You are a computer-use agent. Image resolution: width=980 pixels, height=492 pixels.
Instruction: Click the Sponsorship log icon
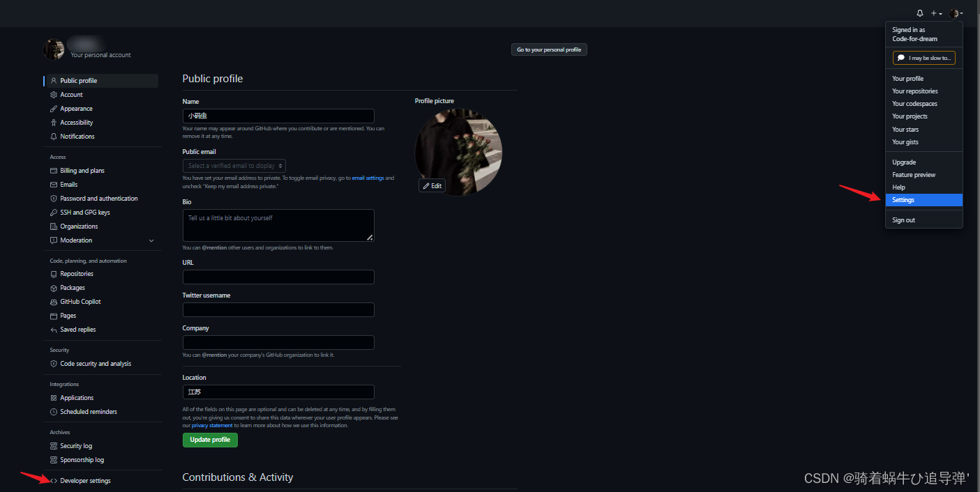54,460
